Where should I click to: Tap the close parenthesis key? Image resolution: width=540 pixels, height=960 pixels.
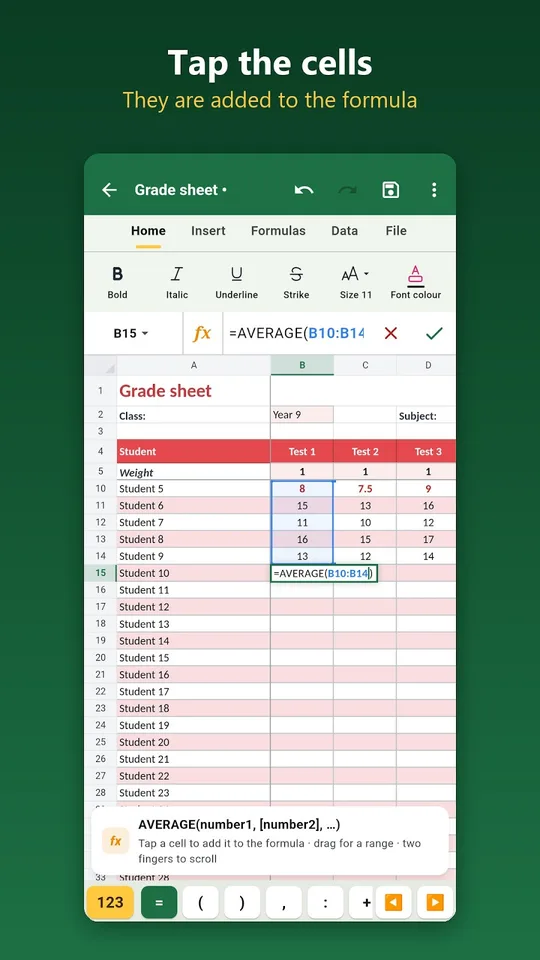click(242, 902)
